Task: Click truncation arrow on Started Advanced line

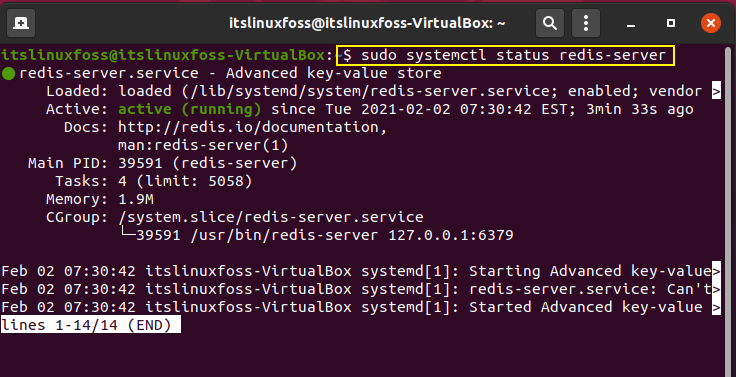Action: [x=716, y=307]
